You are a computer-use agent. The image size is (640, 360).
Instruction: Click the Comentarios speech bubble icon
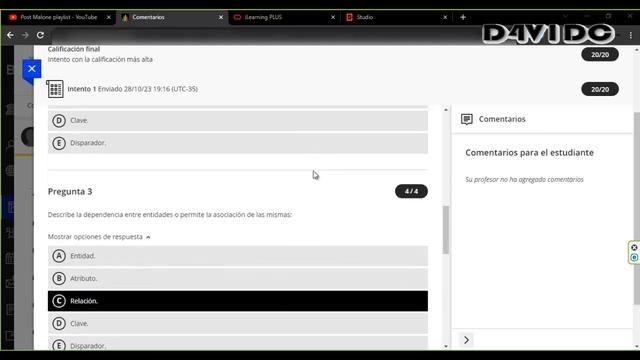pos(467,119)
